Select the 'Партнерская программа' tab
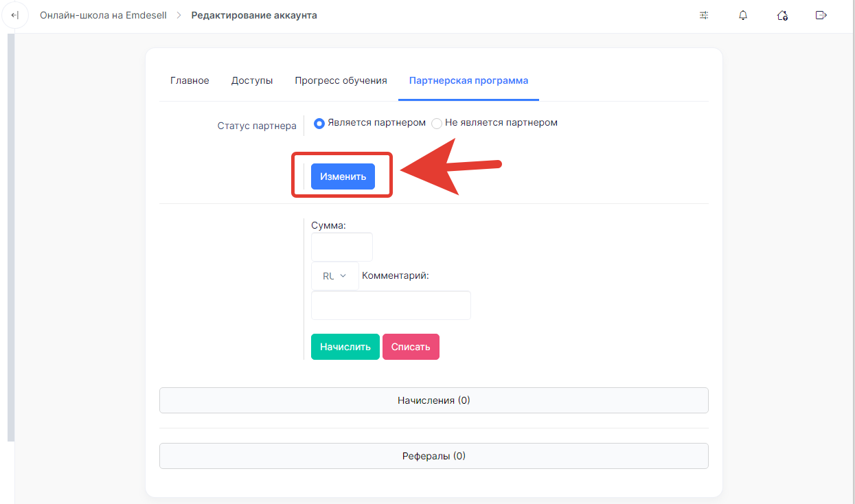 click(469, 81)
